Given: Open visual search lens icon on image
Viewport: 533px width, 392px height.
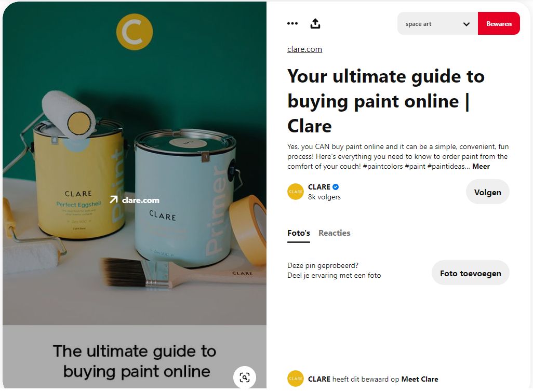Looking at the screenshot, I should [244, 377].
